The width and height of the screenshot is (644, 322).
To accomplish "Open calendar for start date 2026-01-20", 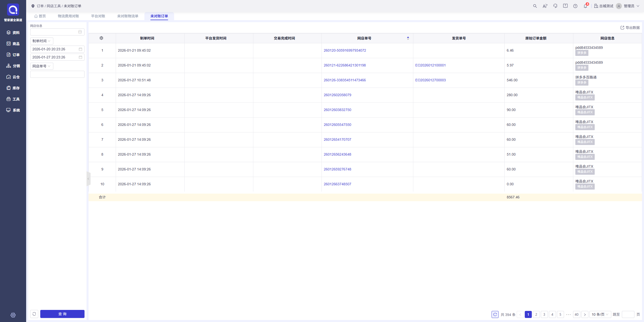I will click(80, 49).
